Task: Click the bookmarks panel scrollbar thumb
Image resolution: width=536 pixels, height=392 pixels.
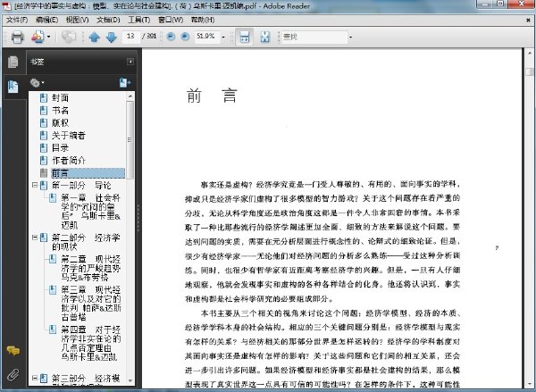Action: 130,140
